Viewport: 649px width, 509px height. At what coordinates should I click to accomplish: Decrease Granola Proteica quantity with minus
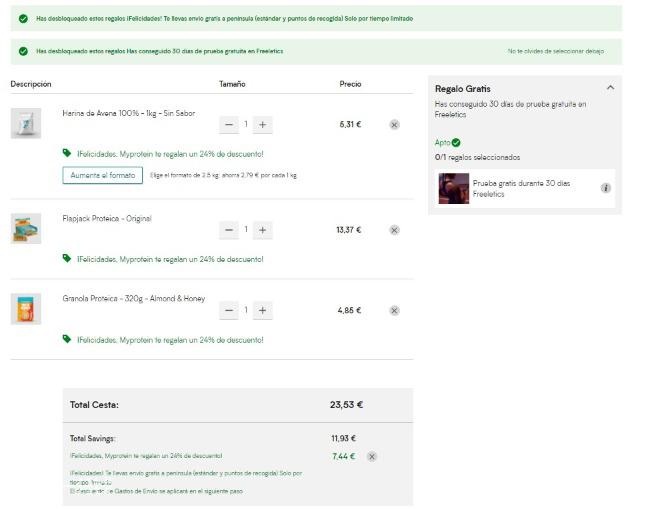tap(229, 310)
